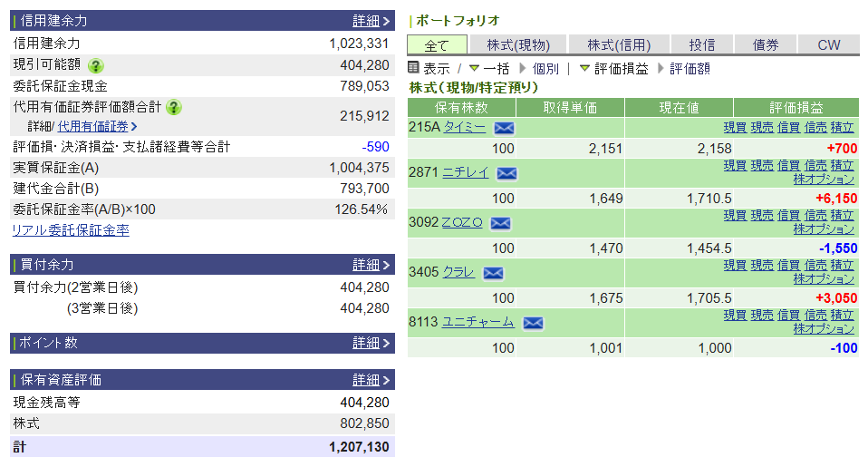Click 積立 for タイミー
The height and width of the screenshot is (467, 868).
[842, 128]
